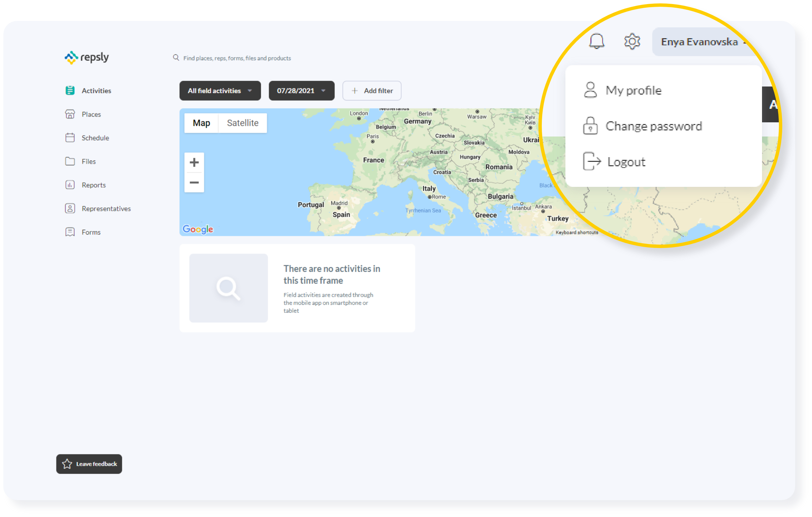Go to Schedule in sidebar

95,138
